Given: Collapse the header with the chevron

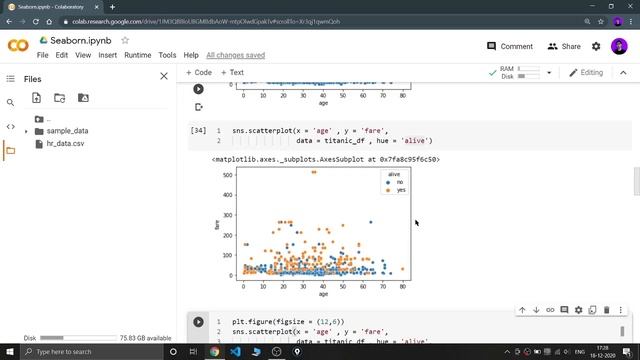Looking at the screenshot, I should (623, 73).
